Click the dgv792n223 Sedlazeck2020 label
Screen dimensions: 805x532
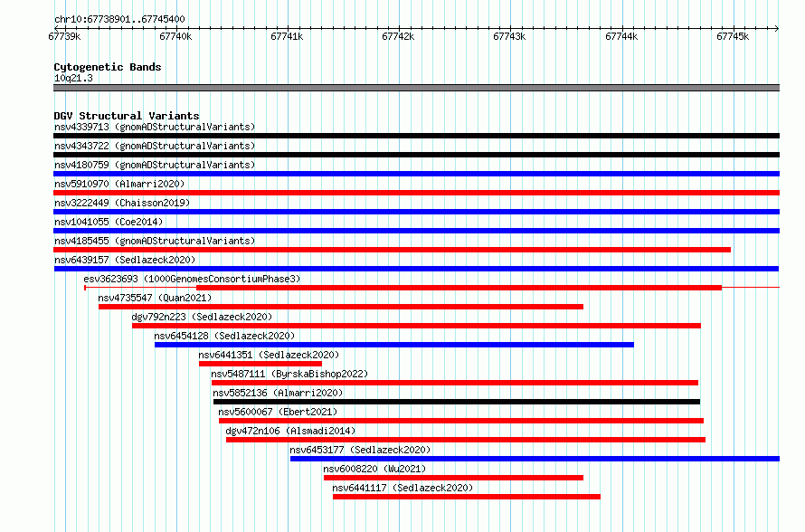coord(202,317)
